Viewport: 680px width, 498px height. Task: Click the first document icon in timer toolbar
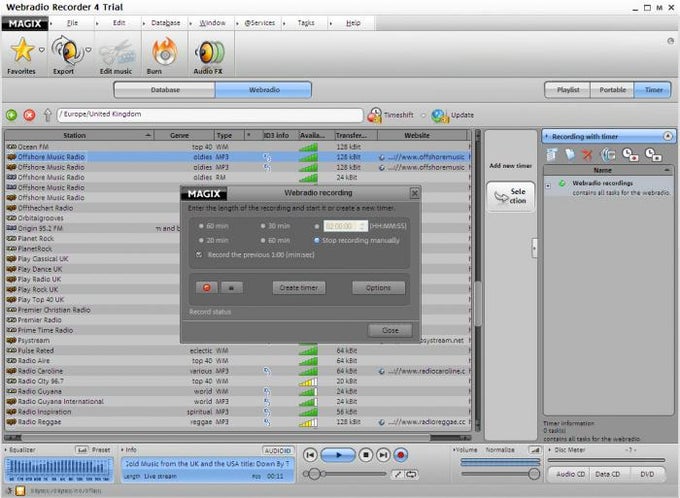[551, 154]
